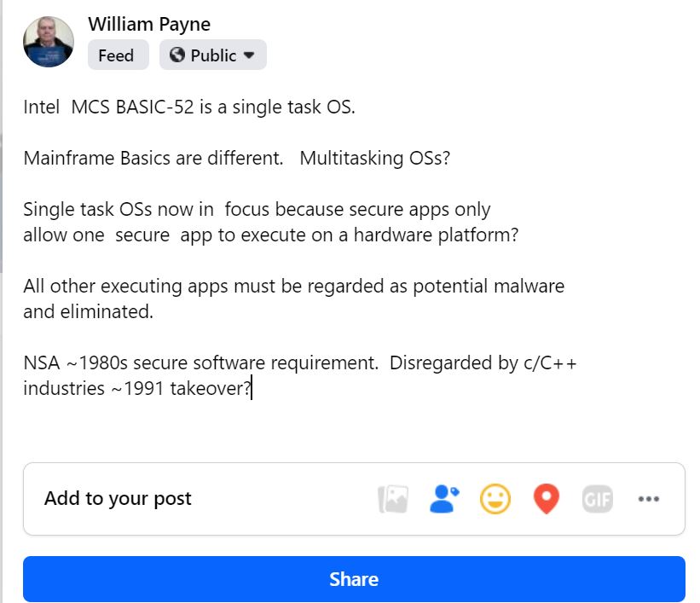
Task: Open the feeling/activity smiley icon
Action: point(495,499)
